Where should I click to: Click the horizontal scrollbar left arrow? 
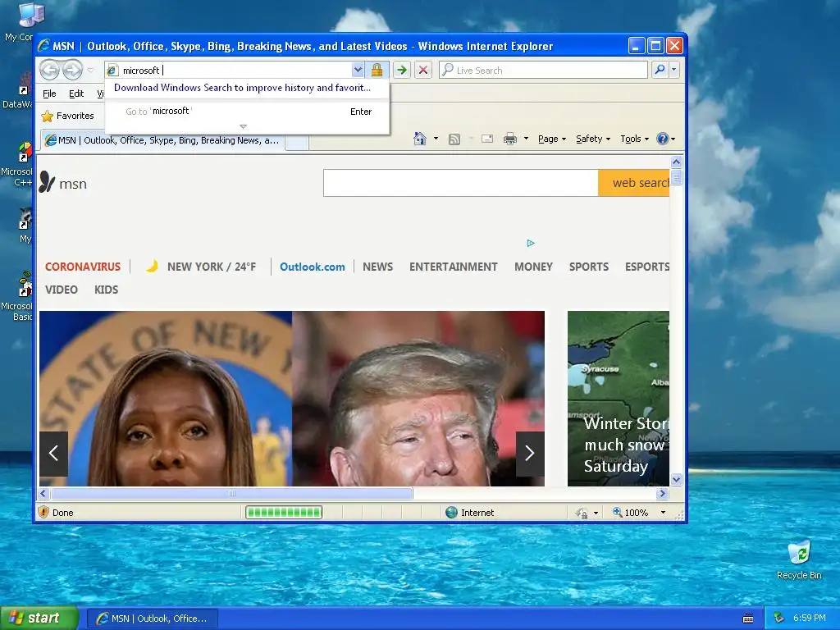(44, 493)
